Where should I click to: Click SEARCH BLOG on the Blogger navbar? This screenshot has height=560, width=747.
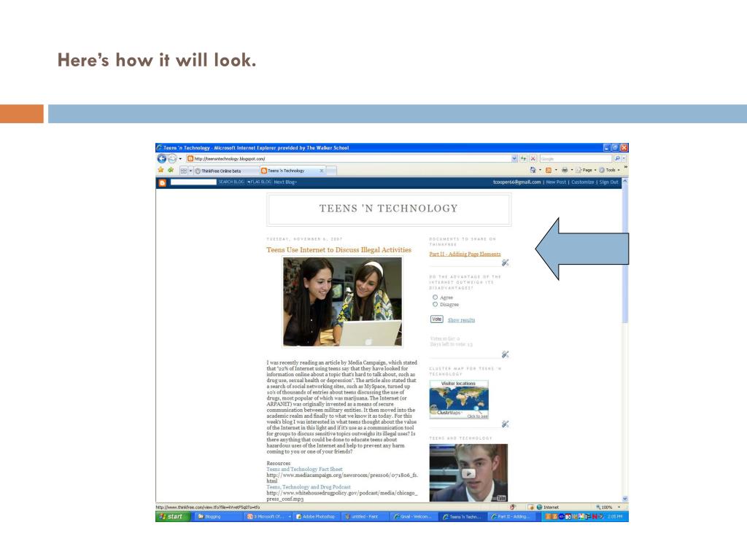point(231,182)
